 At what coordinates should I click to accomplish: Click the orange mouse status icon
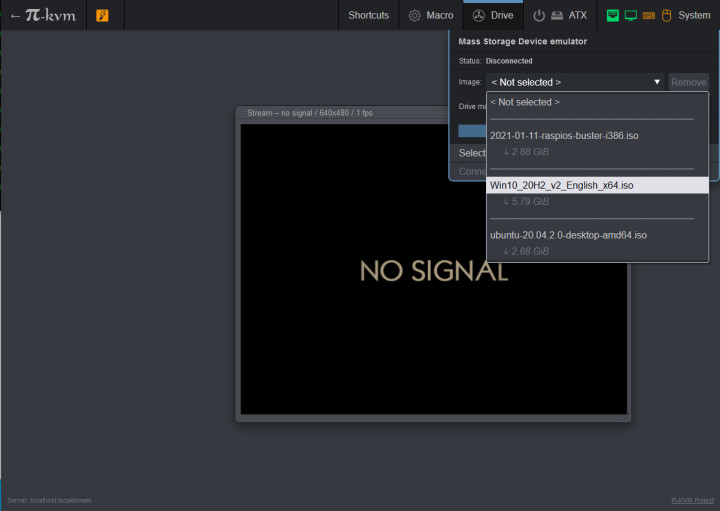pyautogui.click(x=666, y=16)
